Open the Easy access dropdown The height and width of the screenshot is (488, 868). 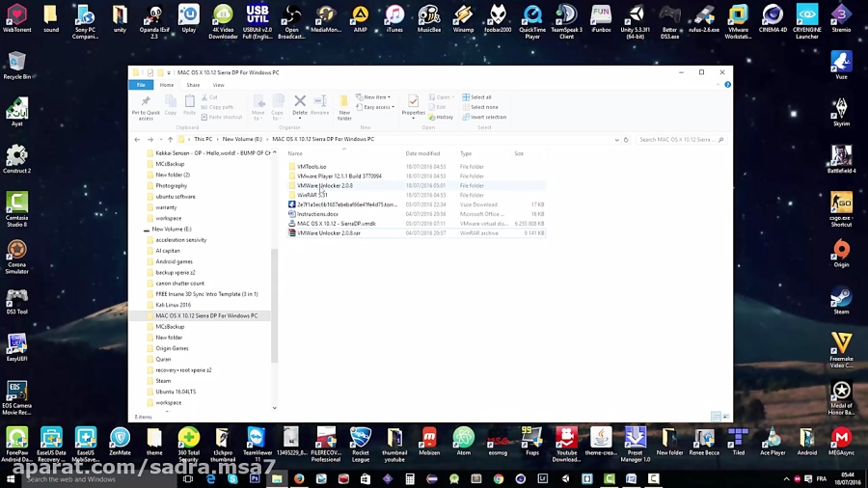(375, 107)
